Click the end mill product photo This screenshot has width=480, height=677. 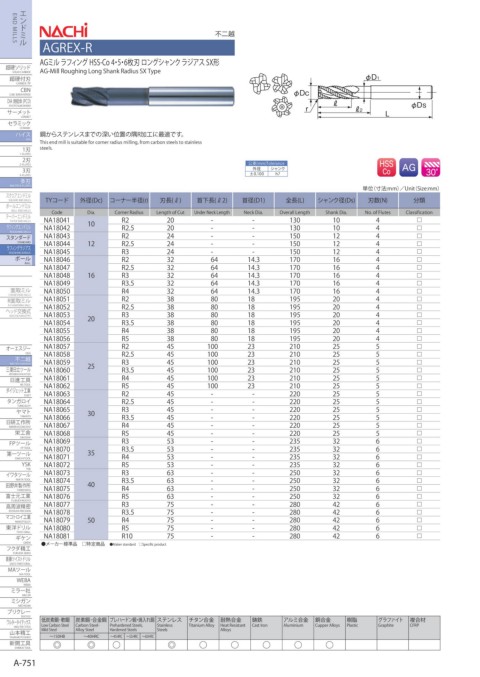(153, 95)
